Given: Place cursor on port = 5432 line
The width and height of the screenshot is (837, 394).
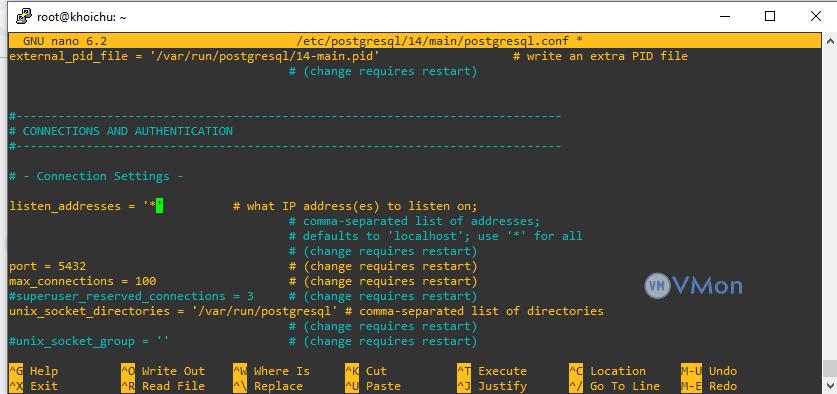Looking at the screenshot, I should pos(48,266).
